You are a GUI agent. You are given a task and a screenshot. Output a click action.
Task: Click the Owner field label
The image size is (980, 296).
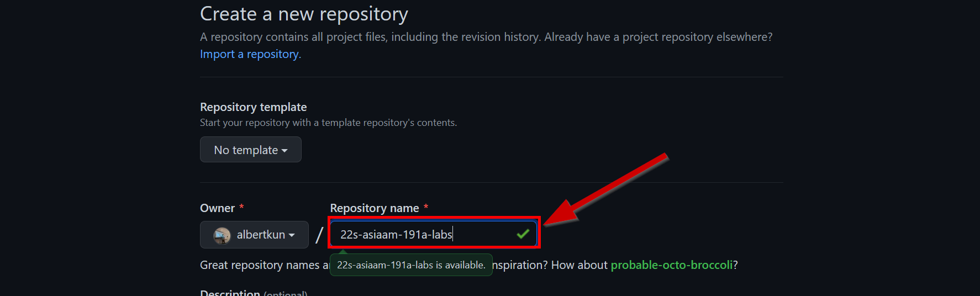[217, 208]
